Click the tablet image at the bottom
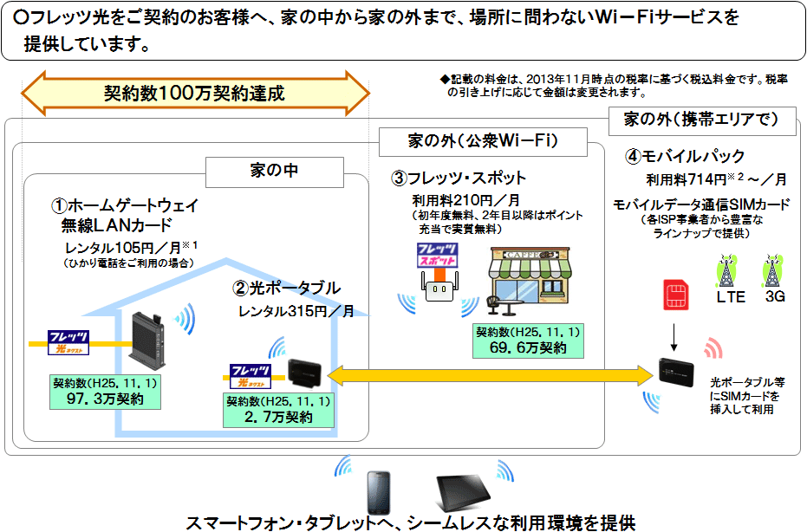The image size is (807, 532). 463,492
